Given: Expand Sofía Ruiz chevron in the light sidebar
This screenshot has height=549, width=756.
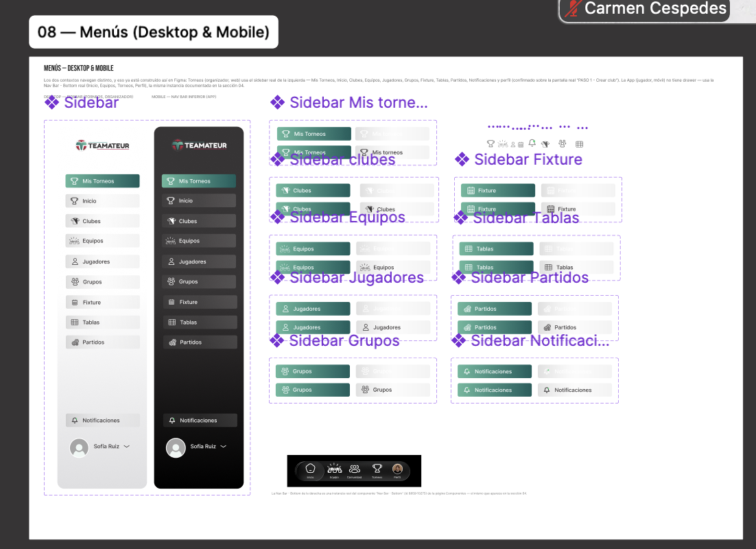Looking at the screenshot, I should click(127, 446).
